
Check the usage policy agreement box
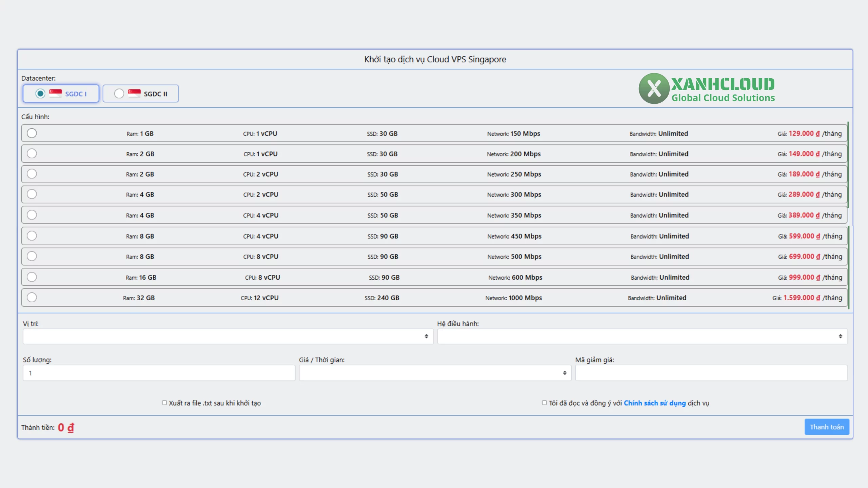click(544, 403)
